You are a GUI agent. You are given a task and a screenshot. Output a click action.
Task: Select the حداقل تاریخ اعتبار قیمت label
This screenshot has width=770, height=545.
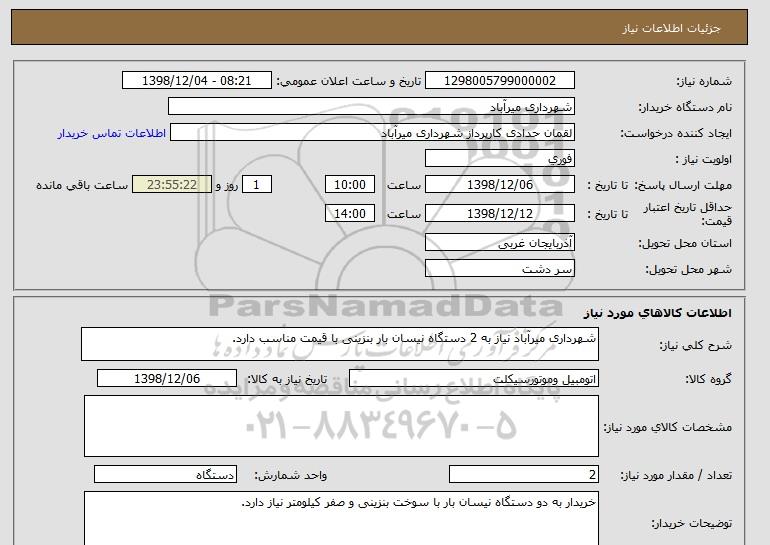coord(688,214)
